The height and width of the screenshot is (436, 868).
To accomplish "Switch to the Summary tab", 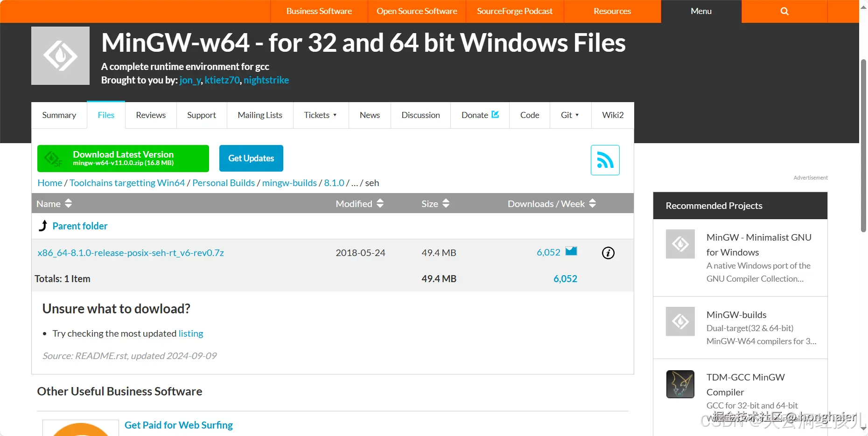I will pos(59,115).
